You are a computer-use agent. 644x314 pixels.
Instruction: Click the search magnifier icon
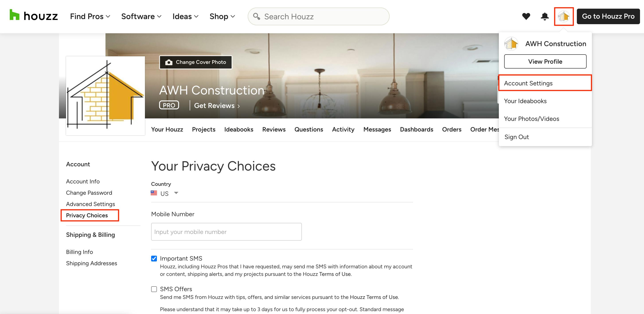click(x=256, y=16)
